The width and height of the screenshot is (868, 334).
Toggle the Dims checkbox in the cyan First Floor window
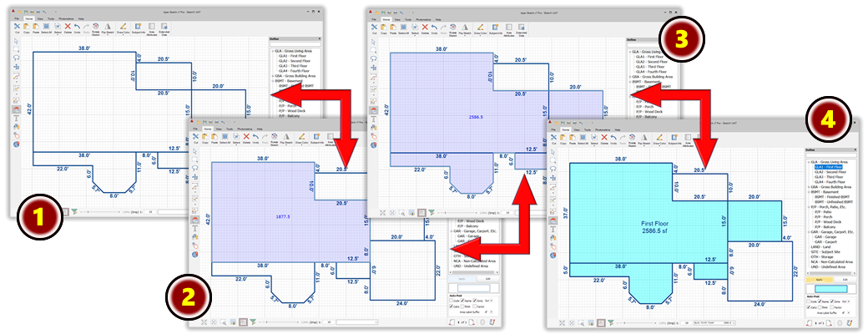[831, 301]
